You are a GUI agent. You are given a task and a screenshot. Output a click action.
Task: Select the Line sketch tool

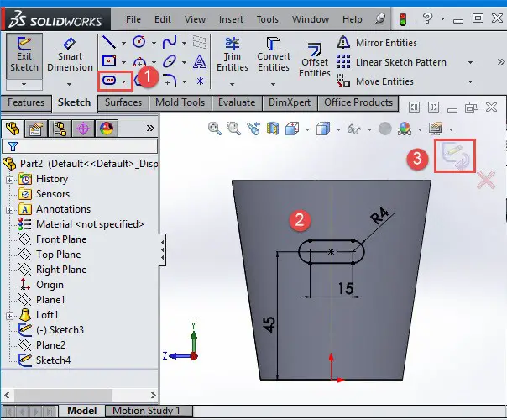pos(109,42)
